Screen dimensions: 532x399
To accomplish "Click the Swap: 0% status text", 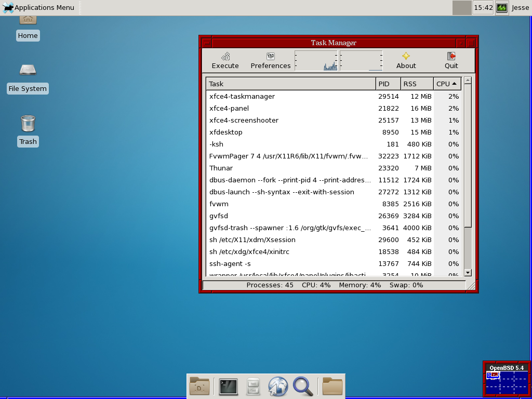I will pos(406,285).
